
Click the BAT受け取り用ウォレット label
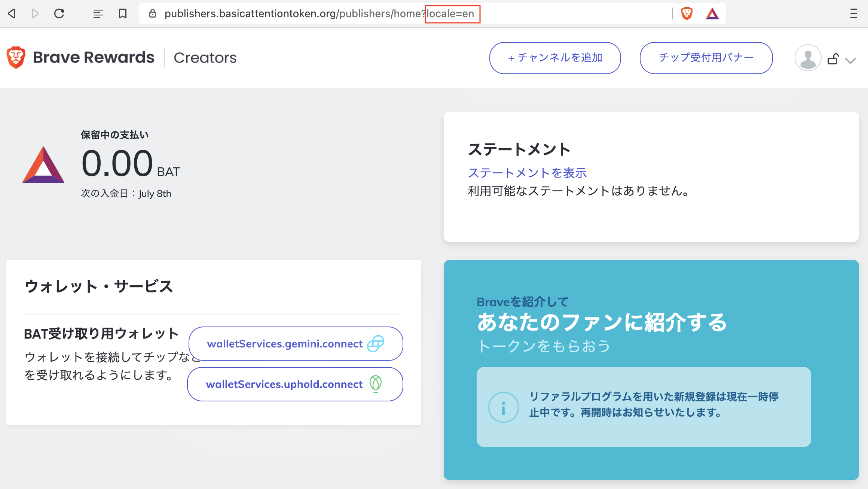101,334
